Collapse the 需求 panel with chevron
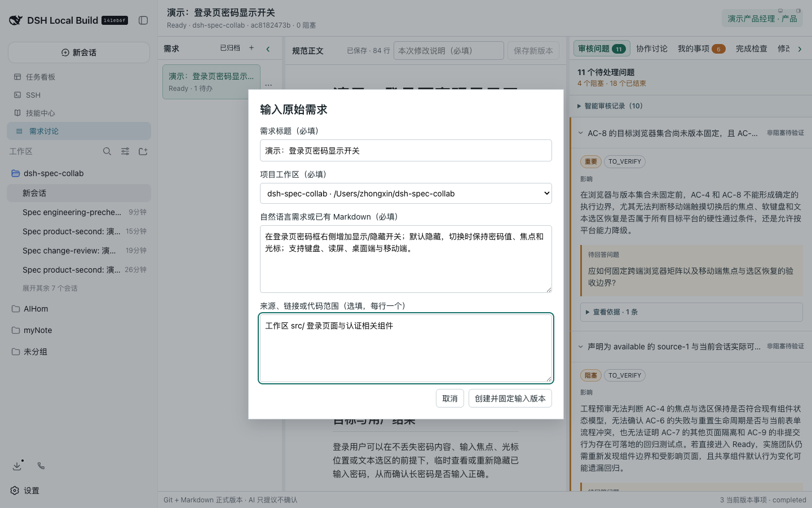 [x=268, y=49]
